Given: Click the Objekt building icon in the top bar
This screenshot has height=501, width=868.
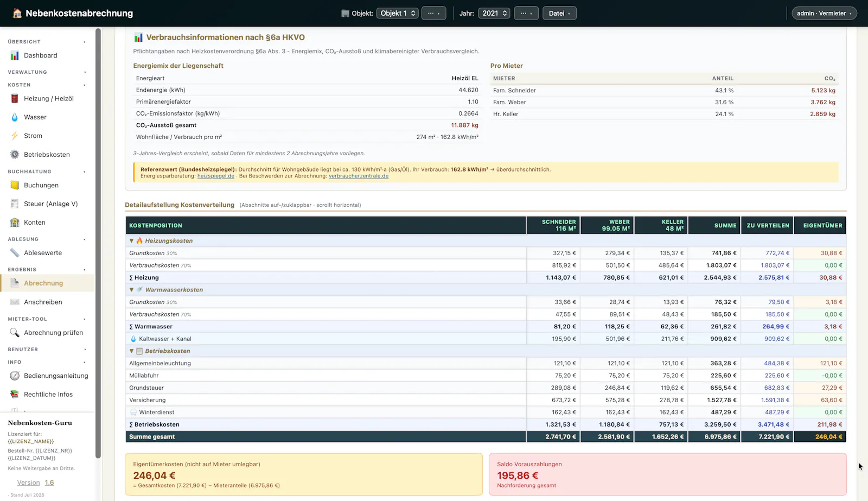Looking at the screenshot, I should point(345,13).
